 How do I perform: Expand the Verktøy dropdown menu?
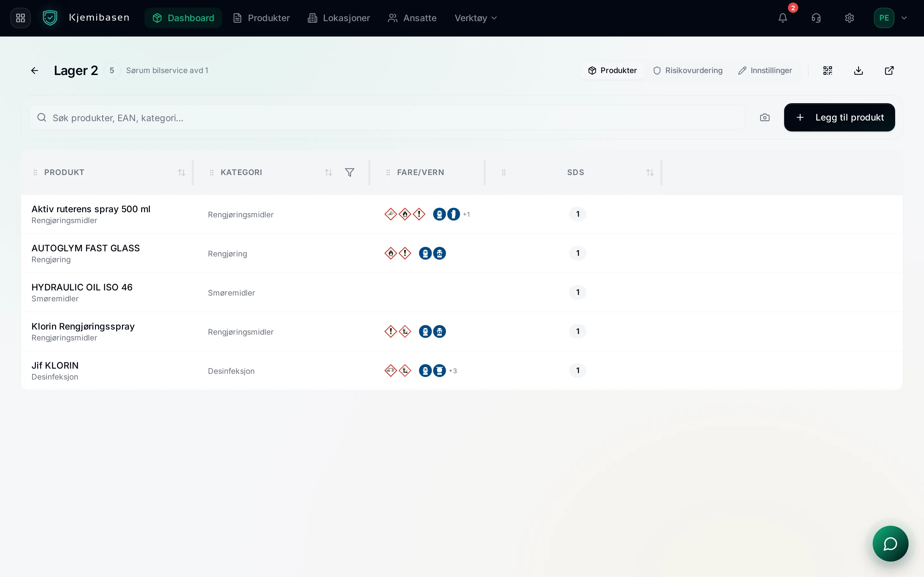click(475, 18)
